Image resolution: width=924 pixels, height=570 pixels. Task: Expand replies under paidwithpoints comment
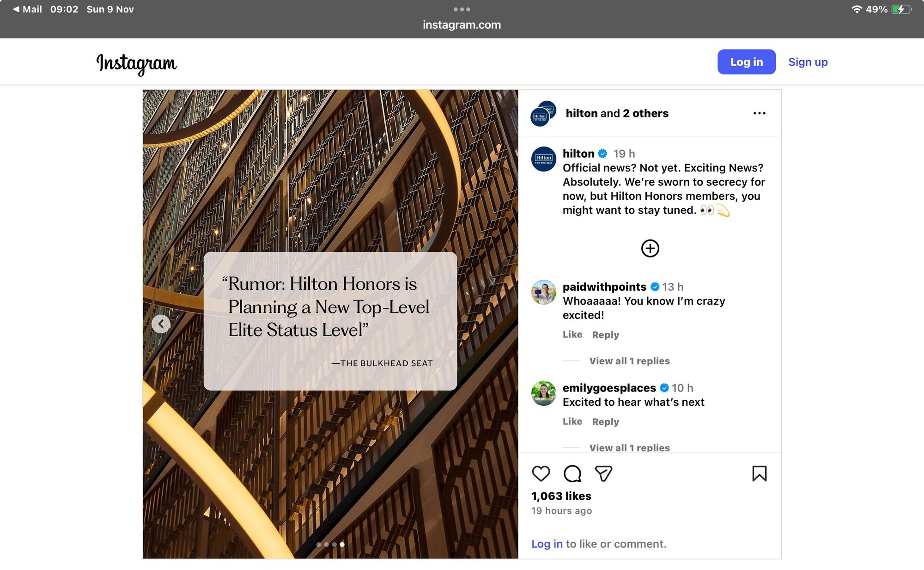629,361
